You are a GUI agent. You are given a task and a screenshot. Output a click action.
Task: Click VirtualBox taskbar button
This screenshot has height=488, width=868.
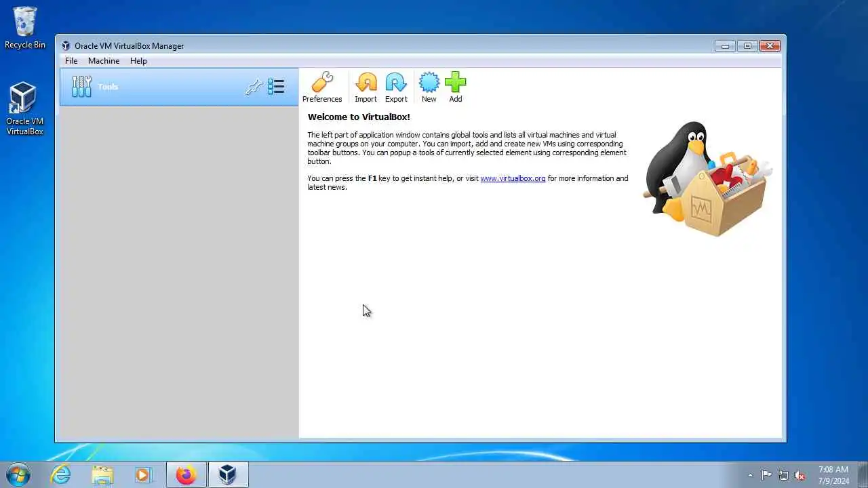tap(228, 475)
